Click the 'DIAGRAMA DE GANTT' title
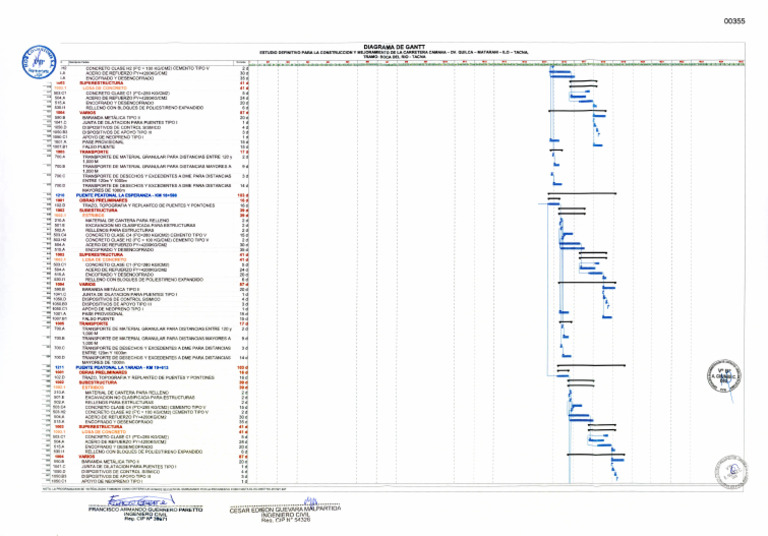 tap(394, 47)
